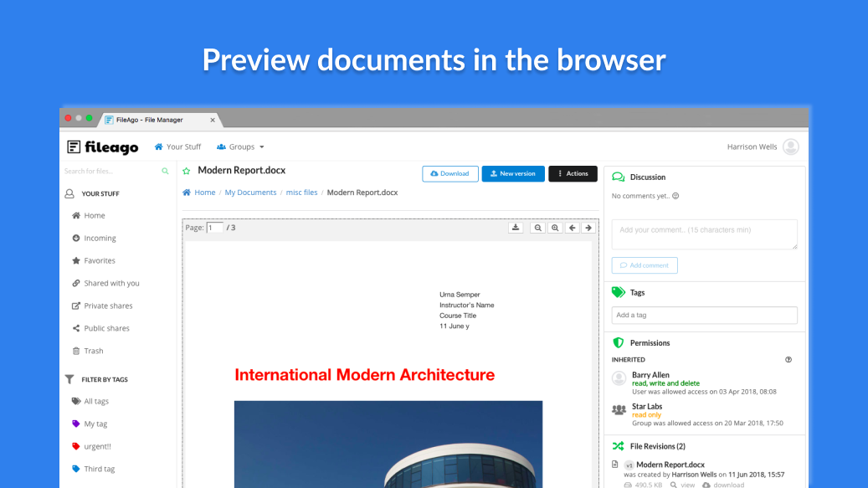Click the Barry Allen permission entry name

[x=650, y=374]
